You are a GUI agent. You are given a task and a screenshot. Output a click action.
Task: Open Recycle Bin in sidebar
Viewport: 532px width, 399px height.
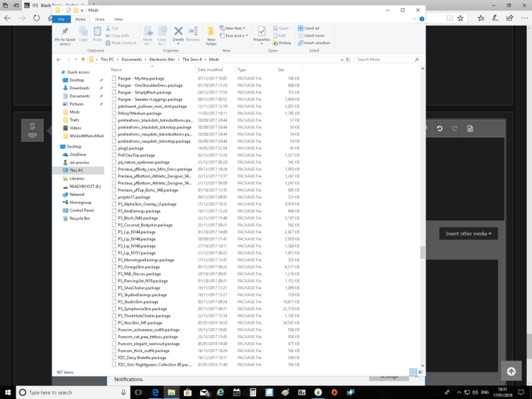coord(79,219)
